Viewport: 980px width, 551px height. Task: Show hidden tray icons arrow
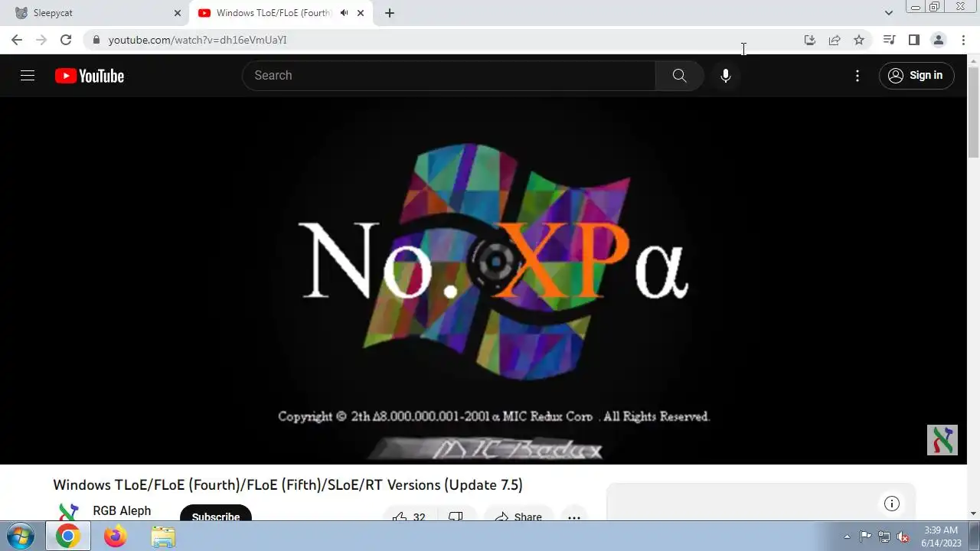tap(847, 536)
